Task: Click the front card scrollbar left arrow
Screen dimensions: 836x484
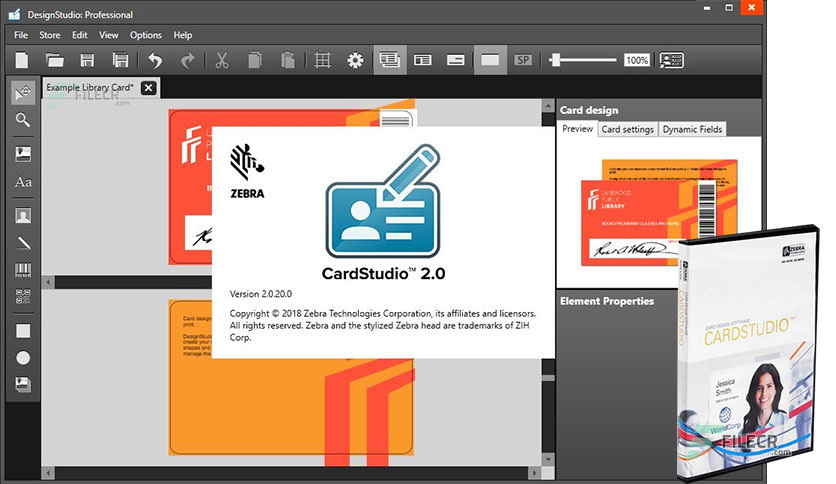Action: [48, 281]
